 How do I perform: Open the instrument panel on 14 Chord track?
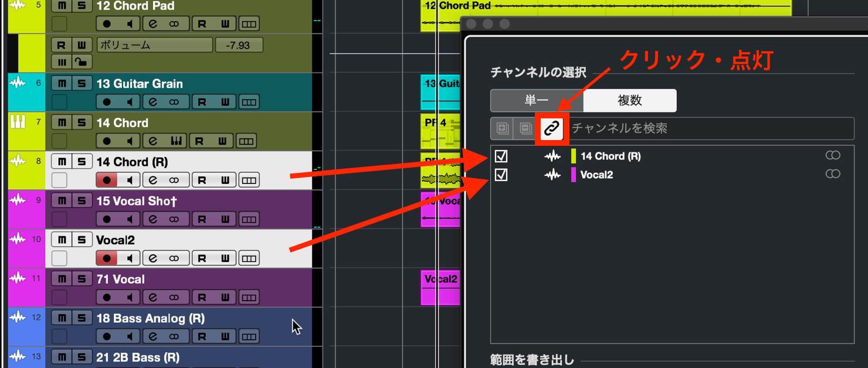click(x=175, y=141)
